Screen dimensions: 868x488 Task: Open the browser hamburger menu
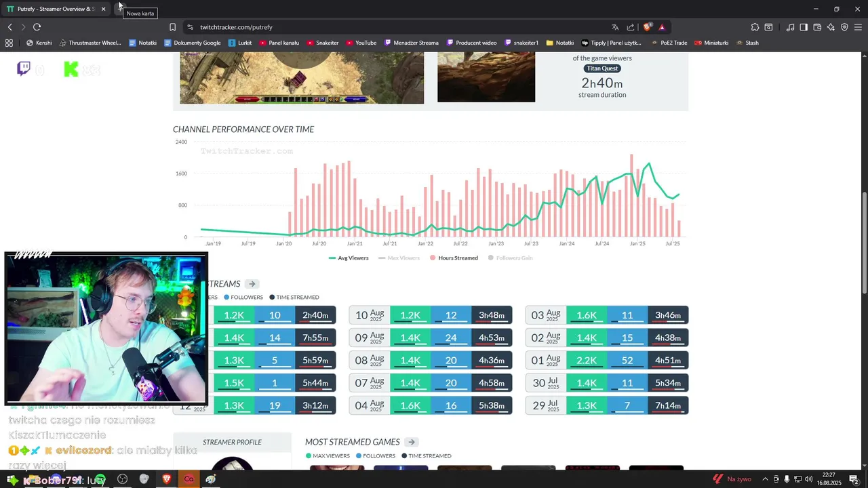858,27
